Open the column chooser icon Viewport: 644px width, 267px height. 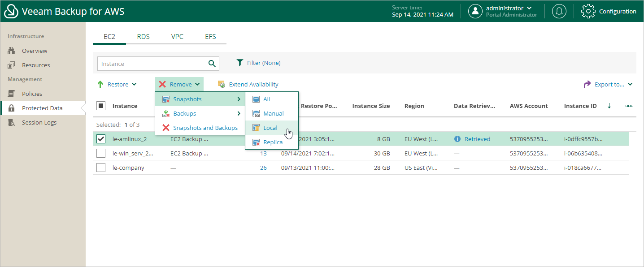click(x=629, y=106)
